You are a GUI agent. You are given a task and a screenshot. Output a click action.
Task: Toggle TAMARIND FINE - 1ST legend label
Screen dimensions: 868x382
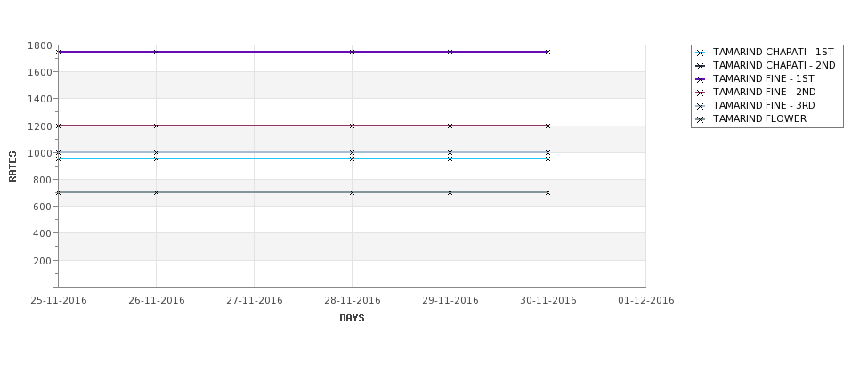click(763, 79)
